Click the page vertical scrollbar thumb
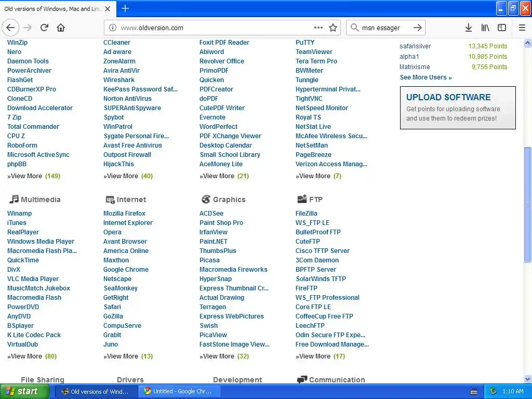This screenshot has height=399, width=532. click(527, 204)
